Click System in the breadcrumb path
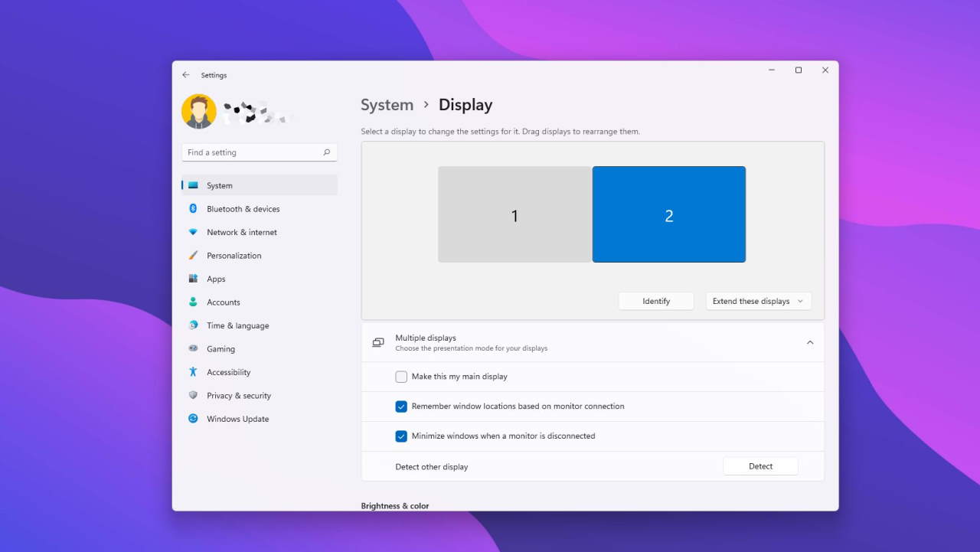This screenshot has height=552, width=980. tap(387, 105)
